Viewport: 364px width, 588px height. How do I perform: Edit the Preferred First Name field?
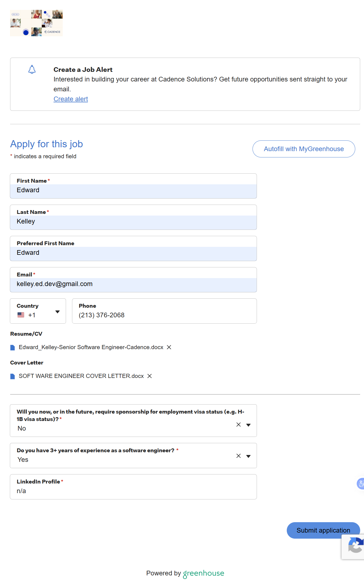tap(133, 253)
